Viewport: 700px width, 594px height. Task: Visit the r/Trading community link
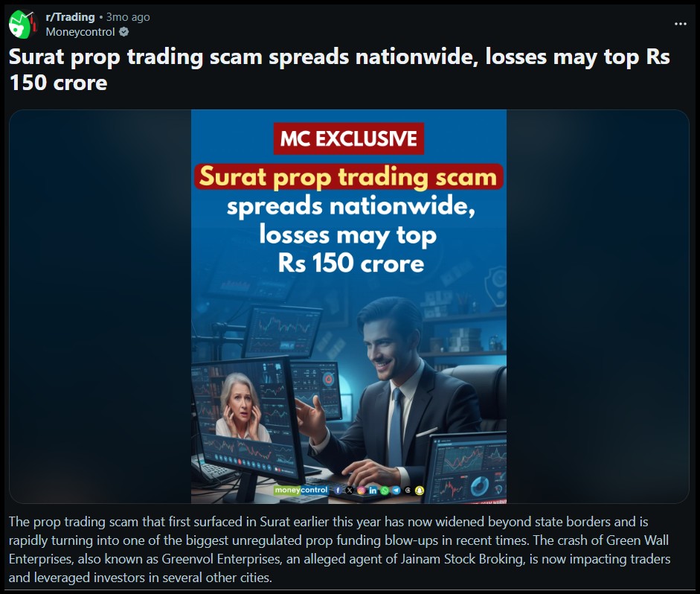click(70, 17)
